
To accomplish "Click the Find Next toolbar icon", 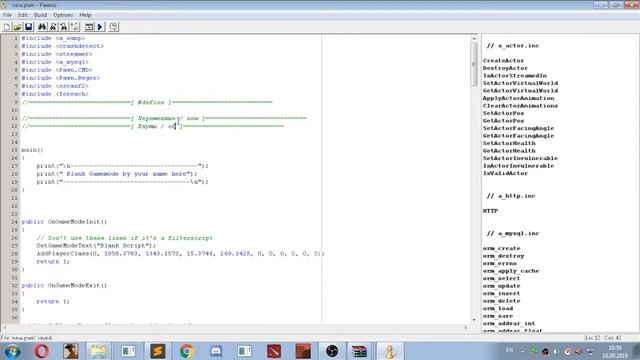I will pos(53,27).
